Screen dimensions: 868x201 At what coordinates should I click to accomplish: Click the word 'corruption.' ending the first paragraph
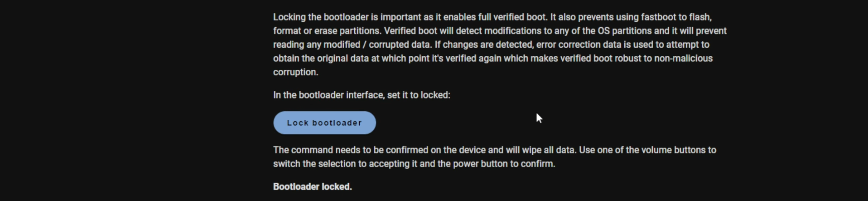coord(295,72)
